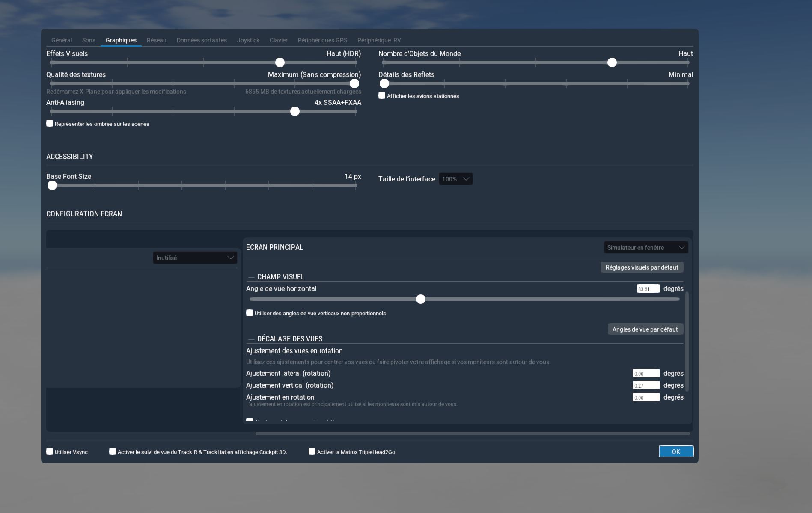Screen dimensions: 812x513
Task: Click the Minimal reflections value label
Action: 681,75
